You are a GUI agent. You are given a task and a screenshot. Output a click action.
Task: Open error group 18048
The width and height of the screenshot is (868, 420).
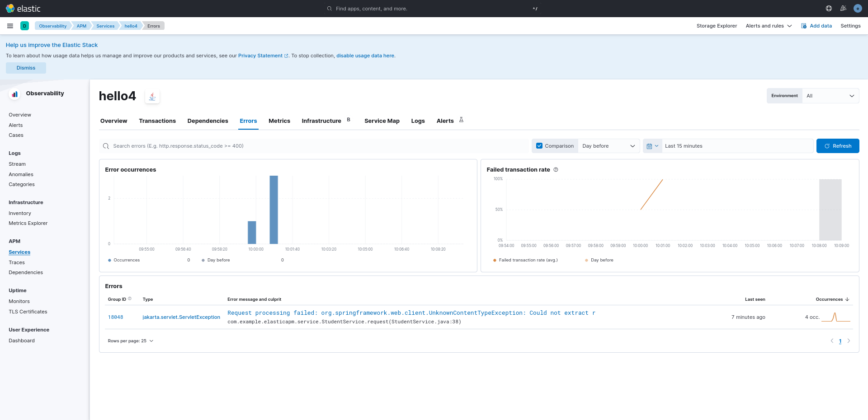click(x=115, y=317)
